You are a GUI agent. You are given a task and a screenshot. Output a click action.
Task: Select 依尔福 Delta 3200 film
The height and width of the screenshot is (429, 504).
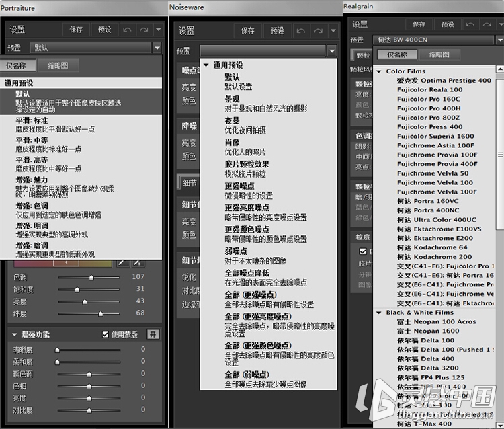click(x=428, y=368)
